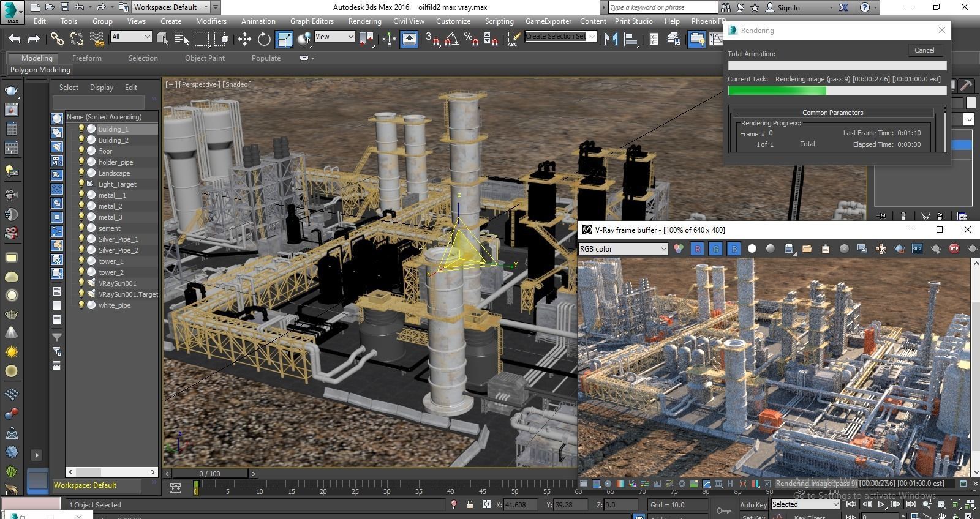Image resolution: width=980 pixels, height=519 pixels.
Task: Click the Mirror tool icon
Action: click(x=611, y=39)
